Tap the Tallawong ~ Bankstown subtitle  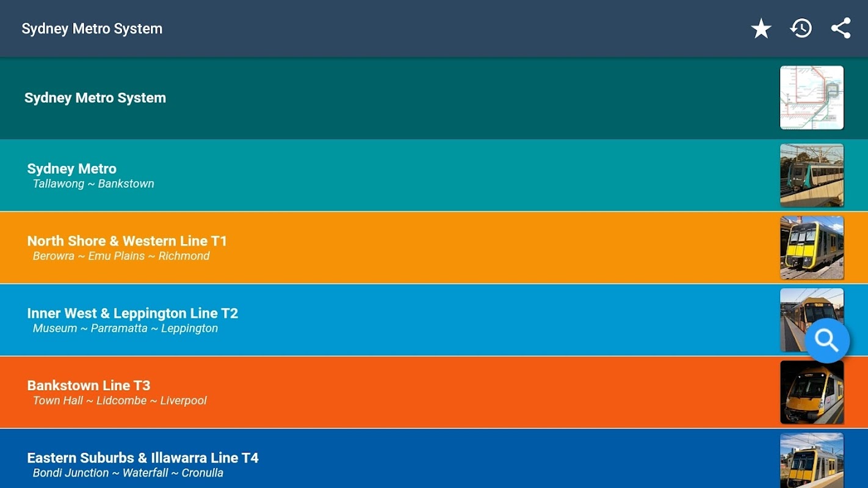[x=93, y=184]
